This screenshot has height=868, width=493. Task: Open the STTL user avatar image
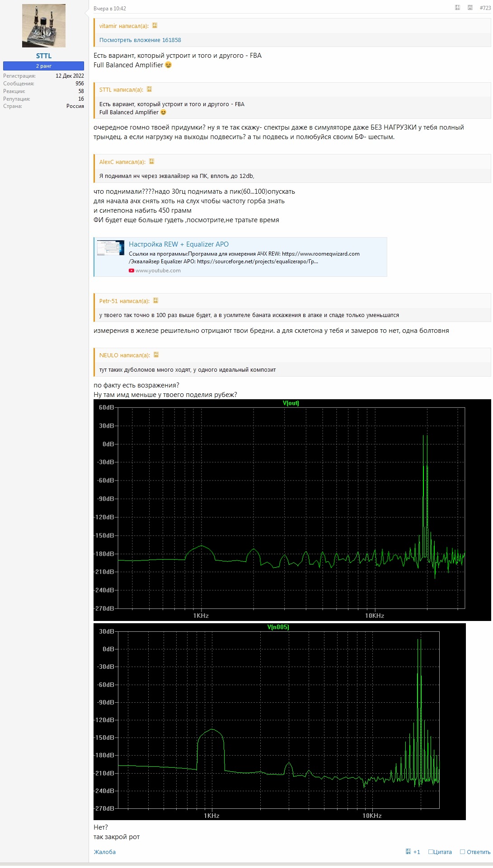coord(44,26)
